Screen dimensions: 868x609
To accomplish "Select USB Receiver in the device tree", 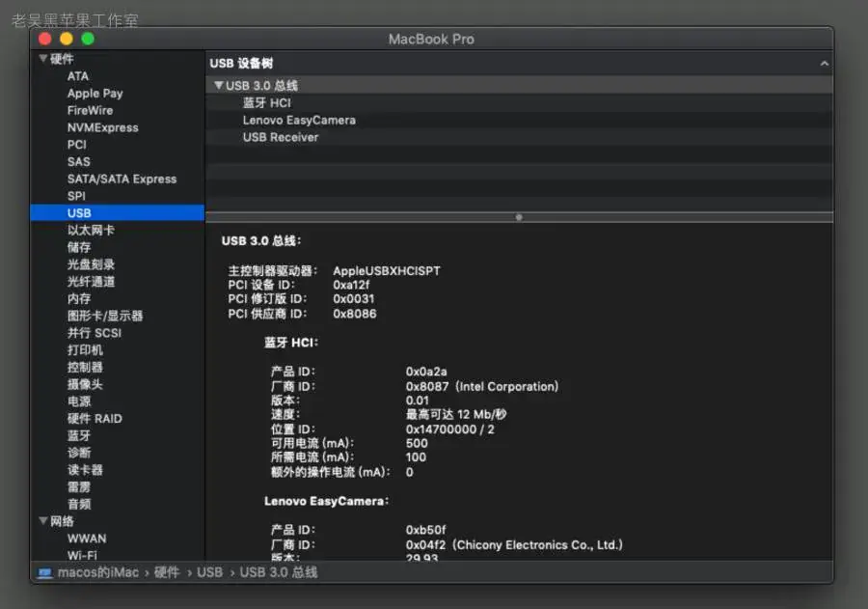I will (x=280, y=137).
